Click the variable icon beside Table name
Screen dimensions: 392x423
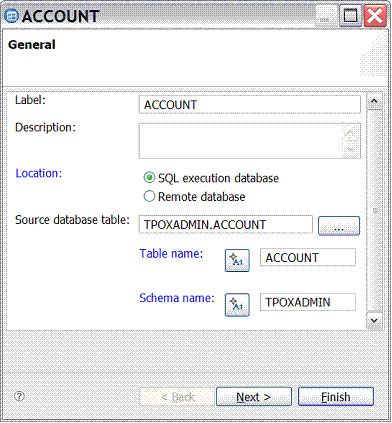click(237, 260)
